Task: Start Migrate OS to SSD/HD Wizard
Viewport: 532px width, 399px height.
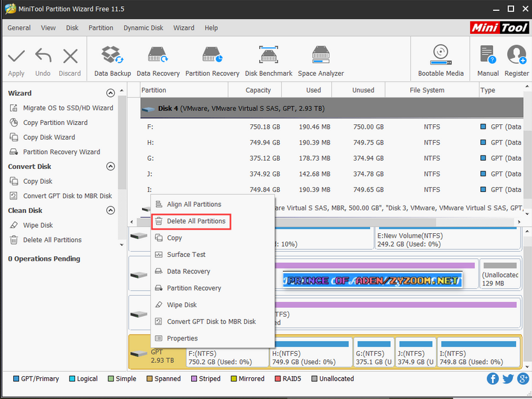Action: tap(61, 108)
